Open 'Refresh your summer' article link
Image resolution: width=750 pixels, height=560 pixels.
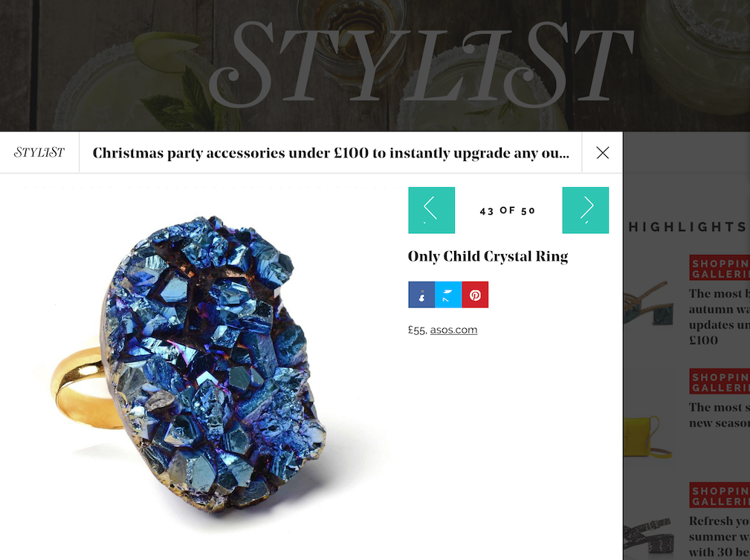coord(720,536)
